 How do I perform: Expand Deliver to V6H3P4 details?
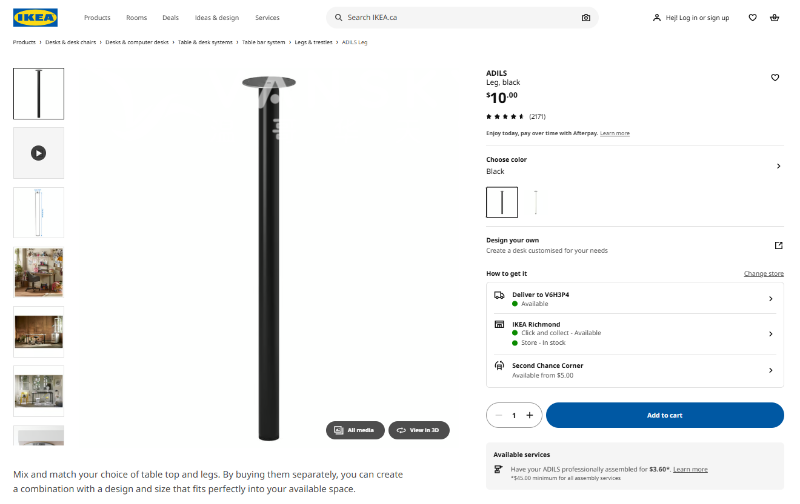[770, 299]
